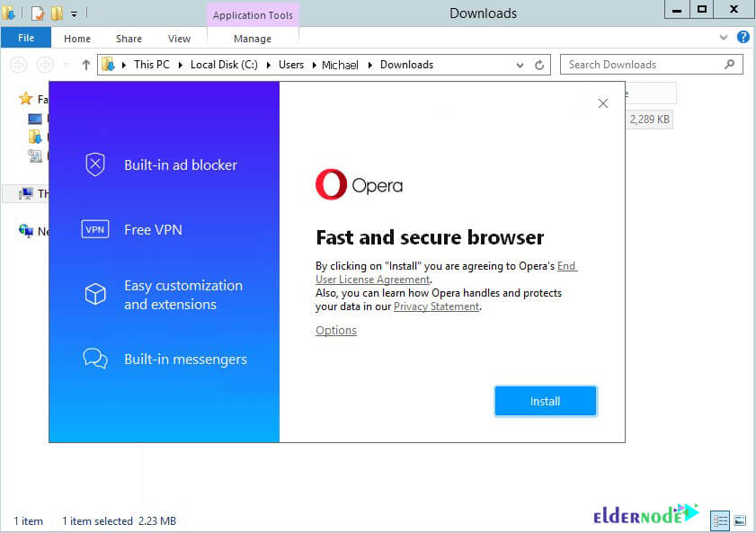Expand the breadcrumb arrow after Michael
This screenshot has width=756, height=533.
point(369,65)
